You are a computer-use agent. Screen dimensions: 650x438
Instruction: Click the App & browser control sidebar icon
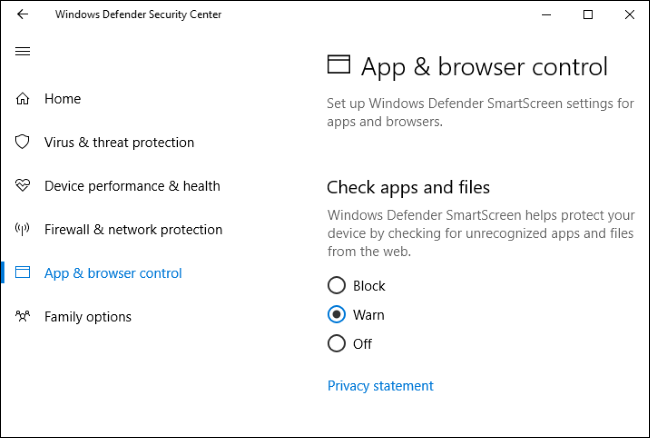click(x=23, y=273)
